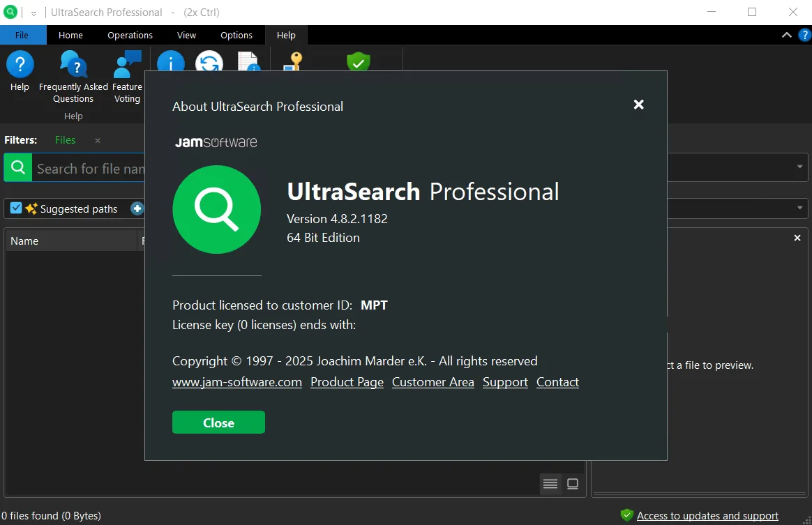Click the plus icon beside Suggested paths

pos(137,208)
